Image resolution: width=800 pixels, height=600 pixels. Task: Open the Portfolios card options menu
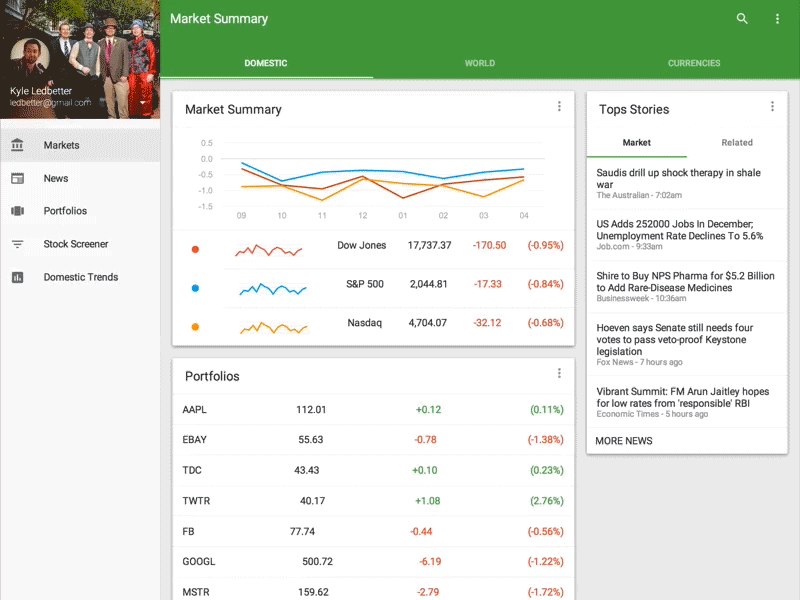pyautogui.click(x=559, y=373)
